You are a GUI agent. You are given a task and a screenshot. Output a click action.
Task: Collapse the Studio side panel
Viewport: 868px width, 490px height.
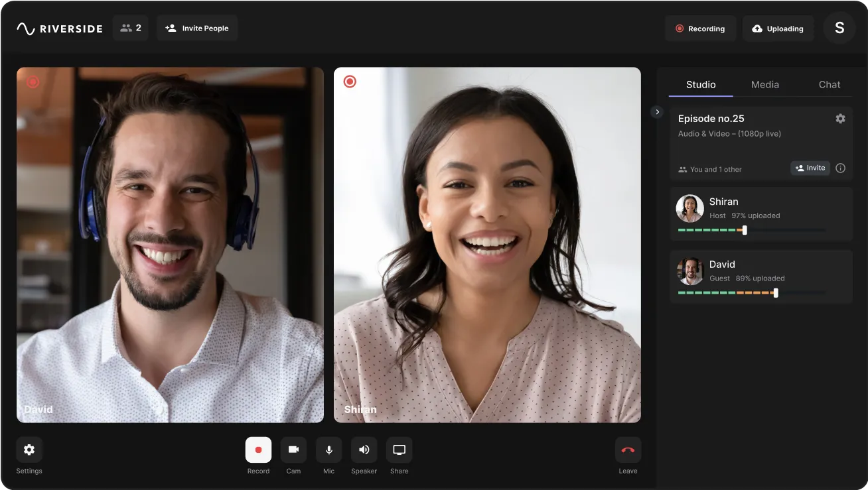tap(657, 111)
